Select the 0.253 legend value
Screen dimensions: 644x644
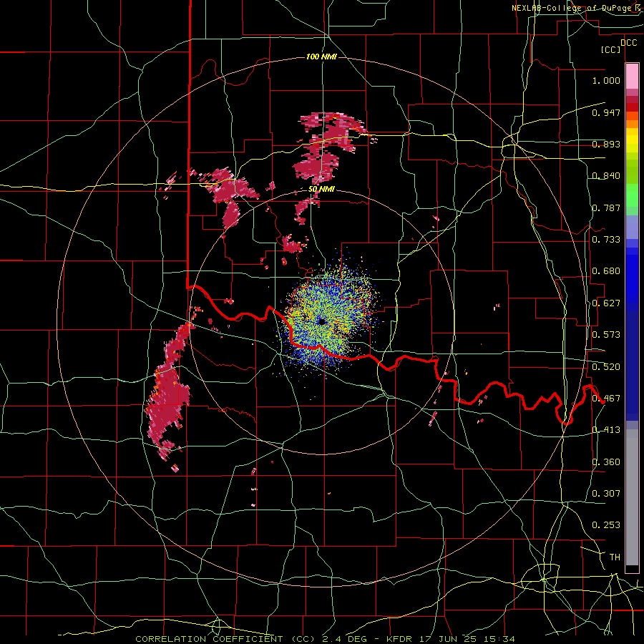[606, 525]
